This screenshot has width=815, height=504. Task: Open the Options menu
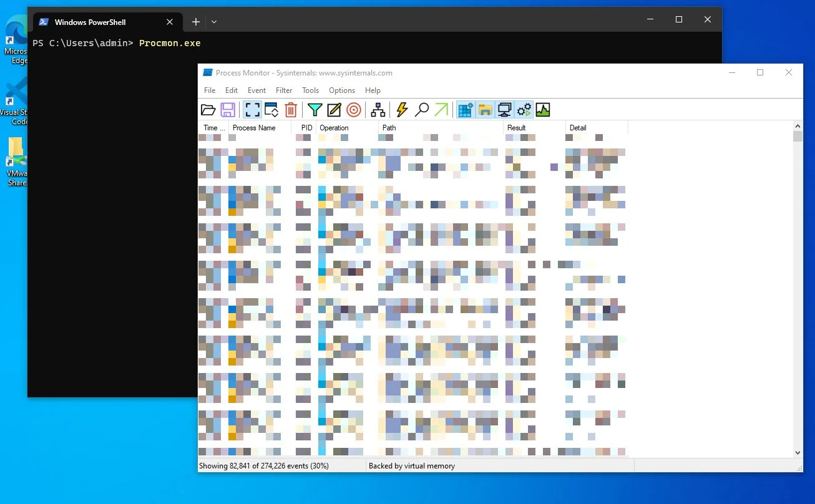(x=341, y=90)
